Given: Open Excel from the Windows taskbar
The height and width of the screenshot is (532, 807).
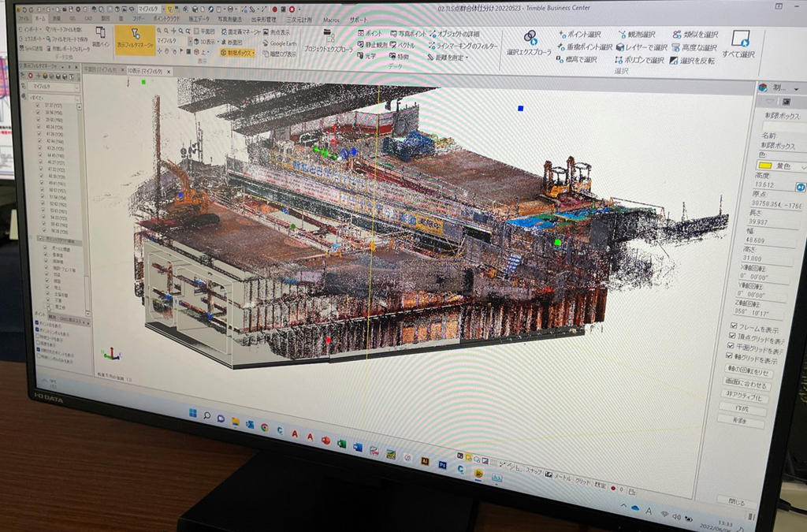Looking at the screenshot, I should click(x=342, y=445).
